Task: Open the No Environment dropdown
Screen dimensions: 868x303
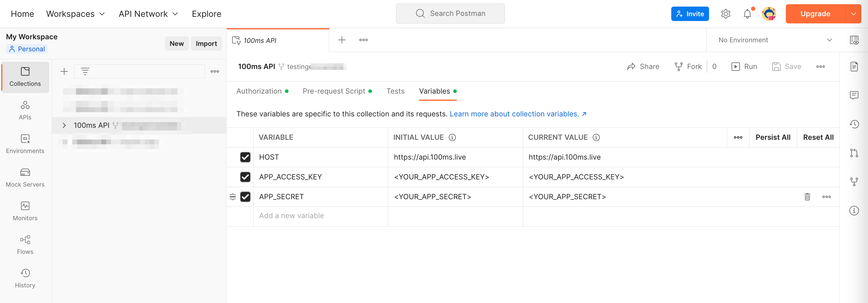Action: tap(775, 40)
